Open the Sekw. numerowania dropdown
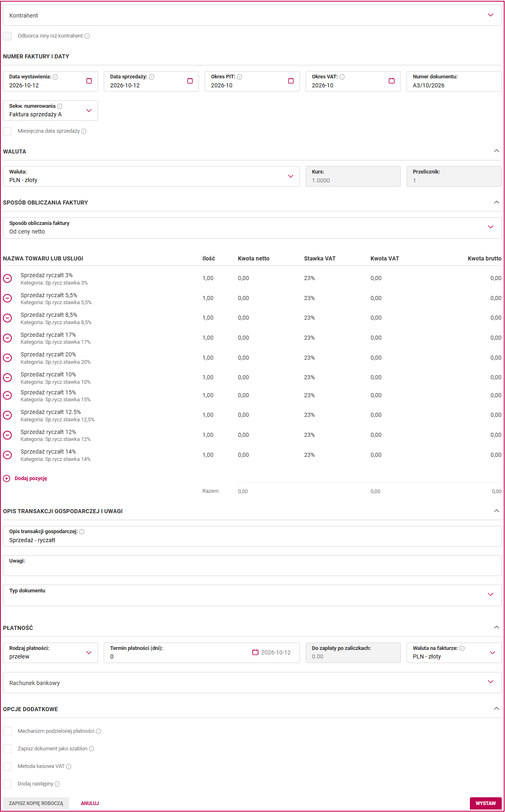 50,111
